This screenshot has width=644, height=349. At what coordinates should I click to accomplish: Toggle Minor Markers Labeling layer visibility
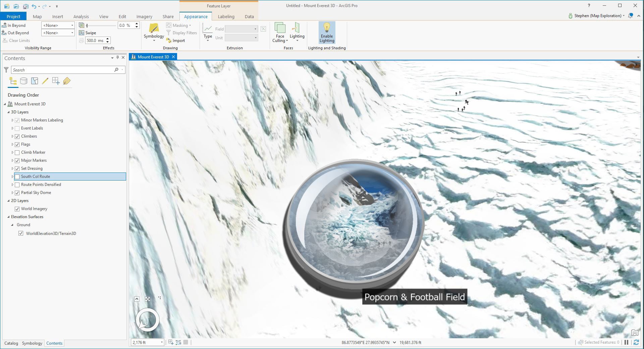(17, 120)
